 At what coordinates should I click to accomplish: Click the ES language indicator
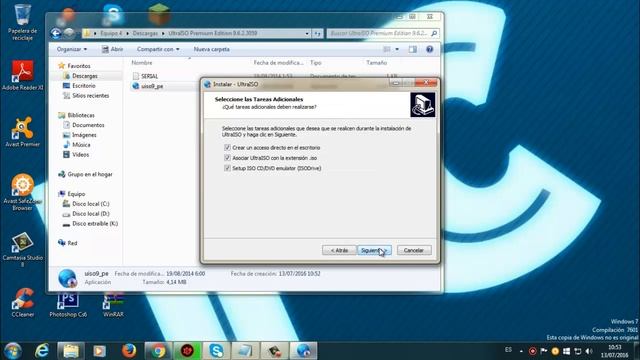[x=508, y=350]
